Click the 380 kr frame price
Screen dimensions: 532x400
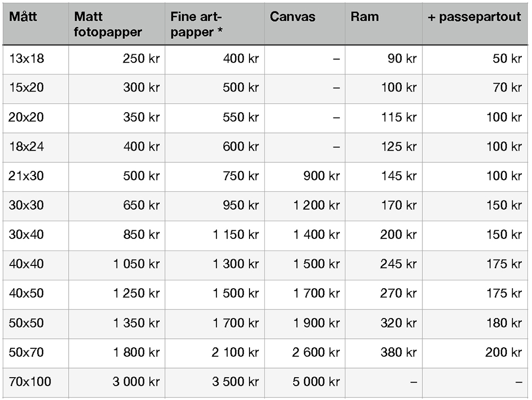coord(398,353)
